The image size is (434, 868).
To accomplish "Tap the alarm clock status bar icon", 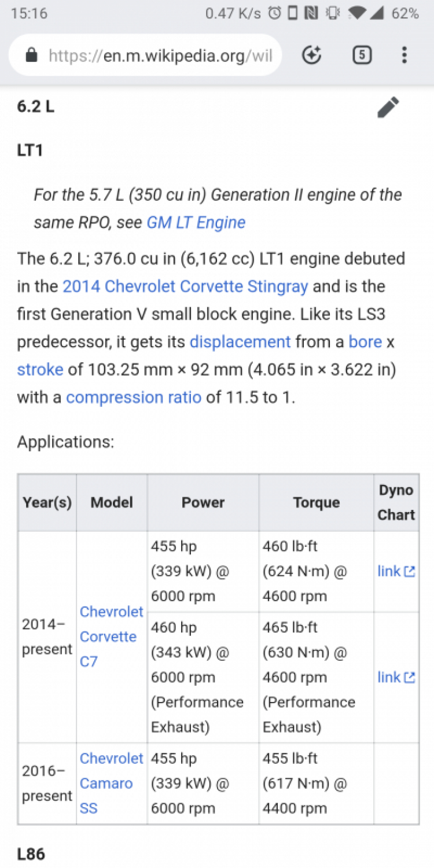I will point(275,13).
